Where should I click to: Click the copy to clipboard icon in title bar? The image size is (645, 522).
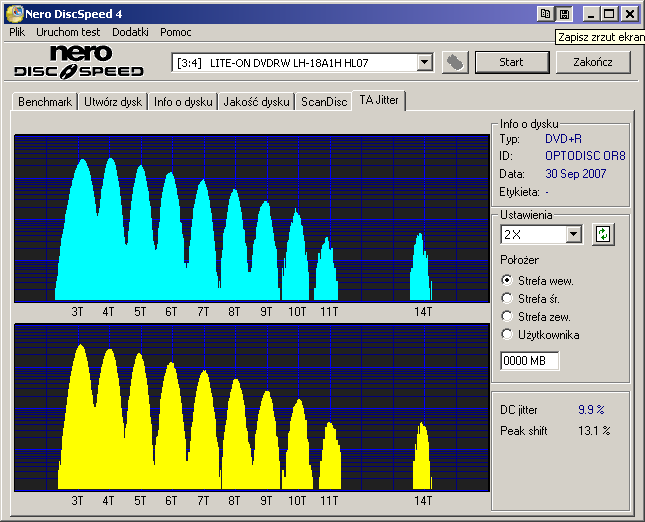click(545, 14)
